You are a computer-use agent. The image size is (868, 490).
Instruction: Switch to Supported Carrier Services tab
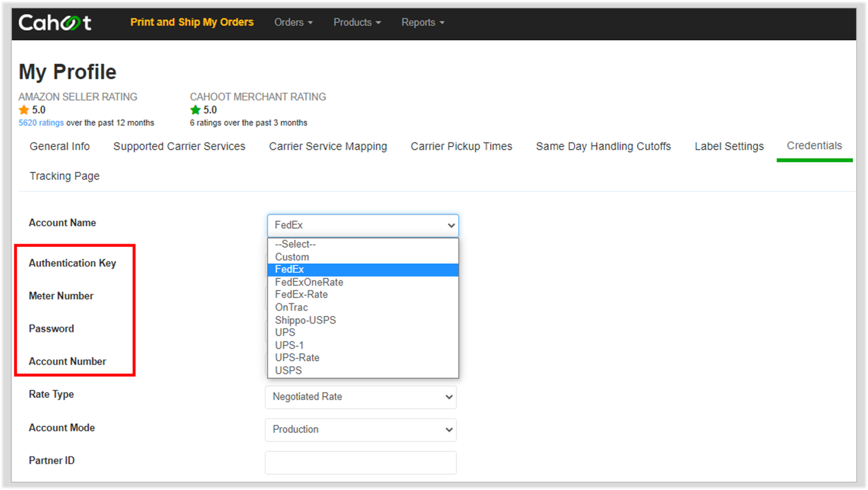(x=179, y=146)
